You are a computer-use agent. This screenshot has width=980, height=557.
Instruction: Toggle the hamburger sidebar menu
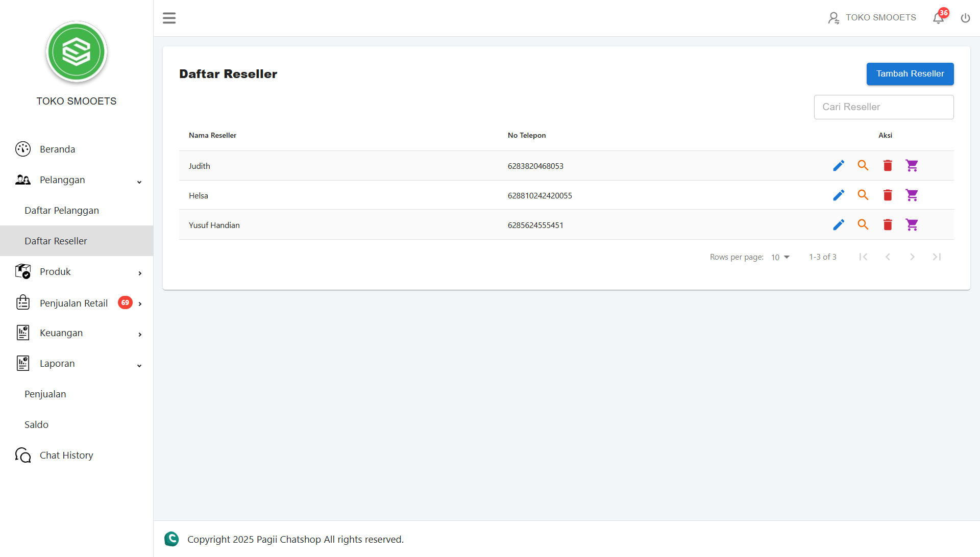click(x=169, y=18)
